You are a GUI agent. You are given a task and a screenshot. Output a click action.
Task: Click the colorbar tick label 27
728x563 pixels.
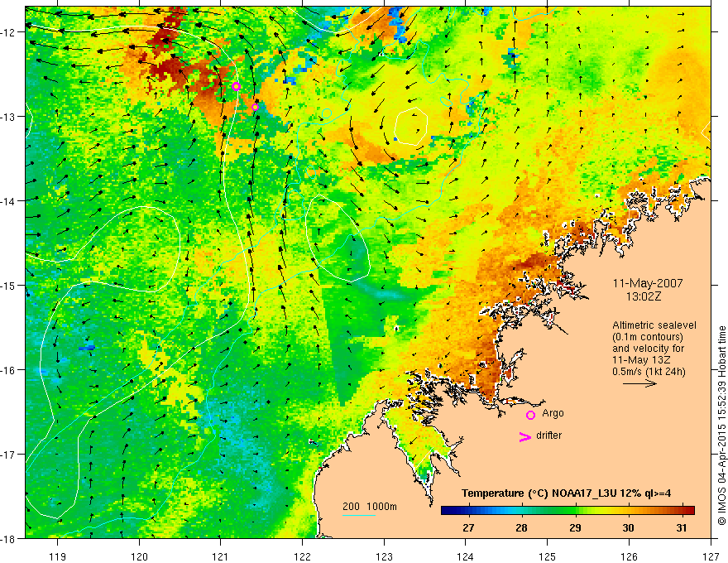point(468,528)
